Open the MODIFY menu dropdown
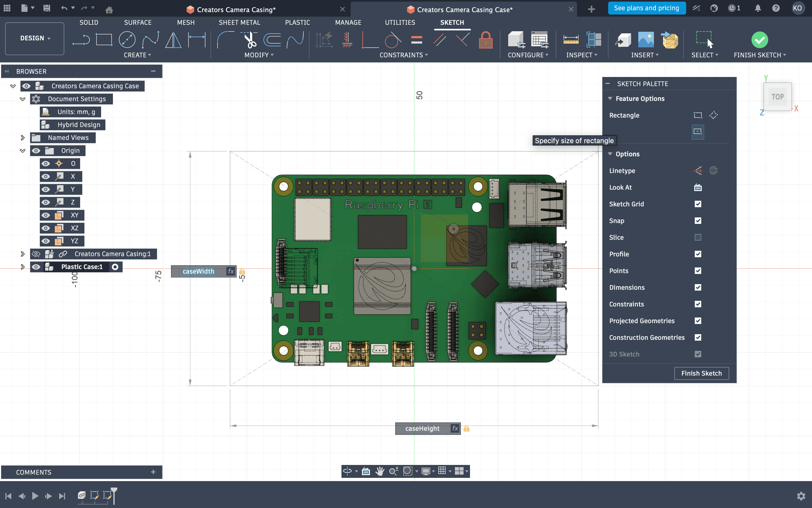Screen dimensions: 812x508 [259, 55]
